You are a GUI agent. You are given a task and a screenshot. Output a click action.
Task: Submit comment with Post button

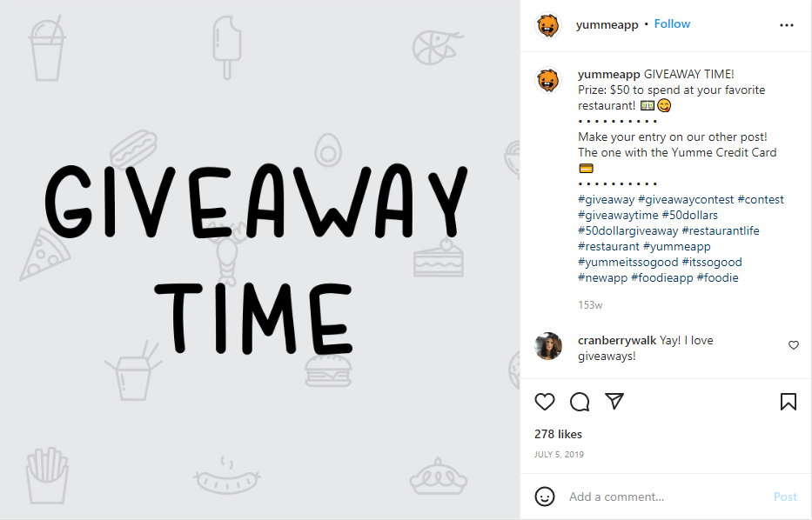[785, 497]
